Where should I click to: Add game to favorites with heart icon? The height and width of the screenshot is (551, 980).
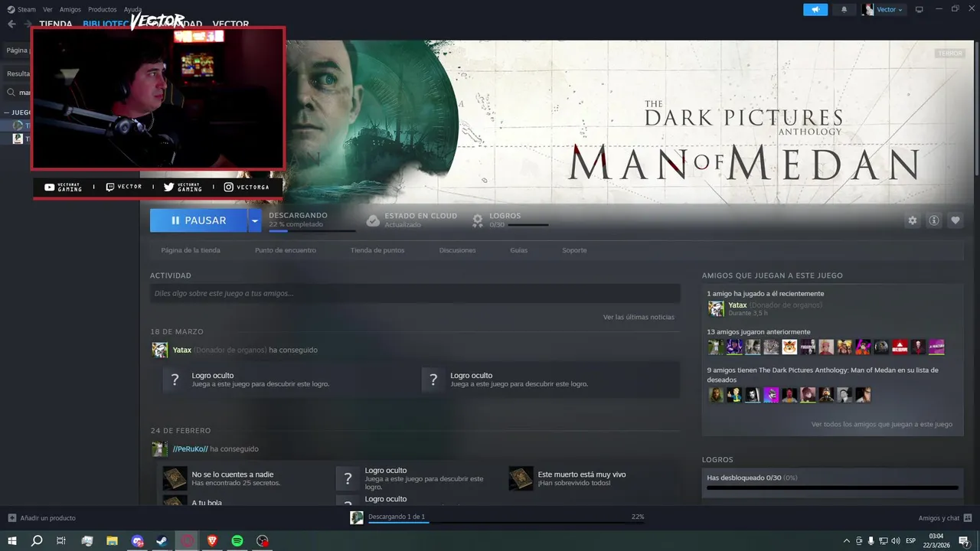coord(955,220)
